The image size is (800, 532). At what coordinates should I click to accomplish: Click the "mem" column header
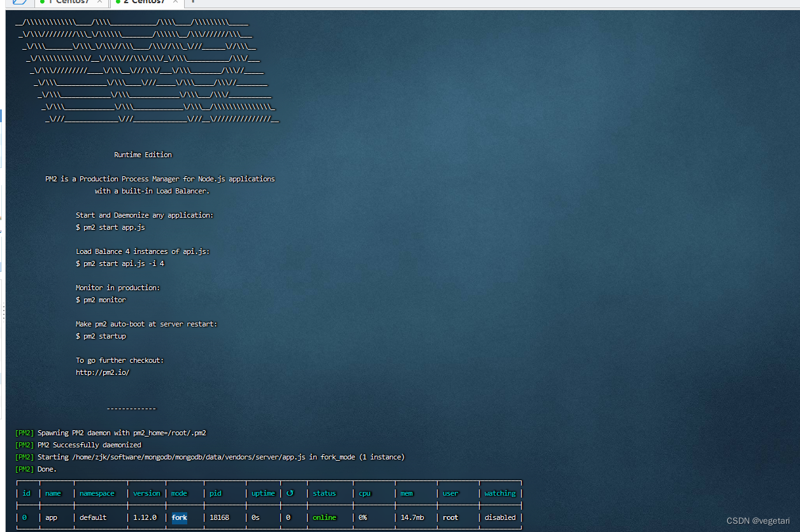406,493
